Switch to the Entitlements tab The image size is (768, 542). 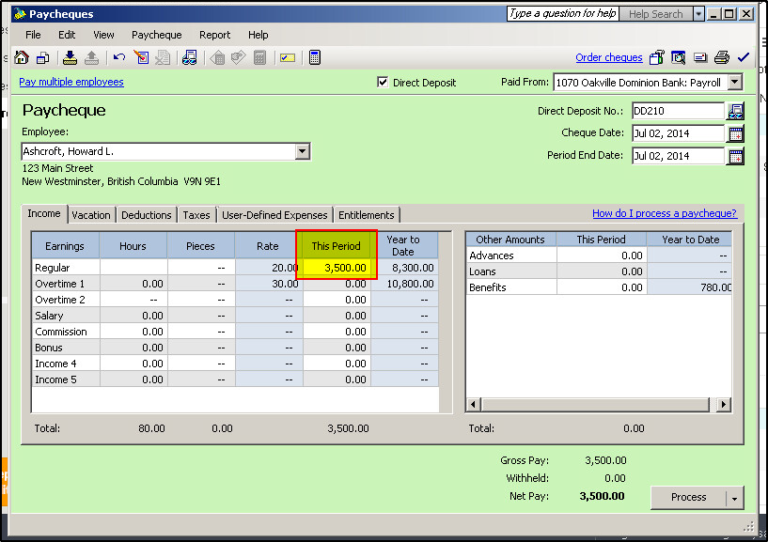tap(366, 215)
